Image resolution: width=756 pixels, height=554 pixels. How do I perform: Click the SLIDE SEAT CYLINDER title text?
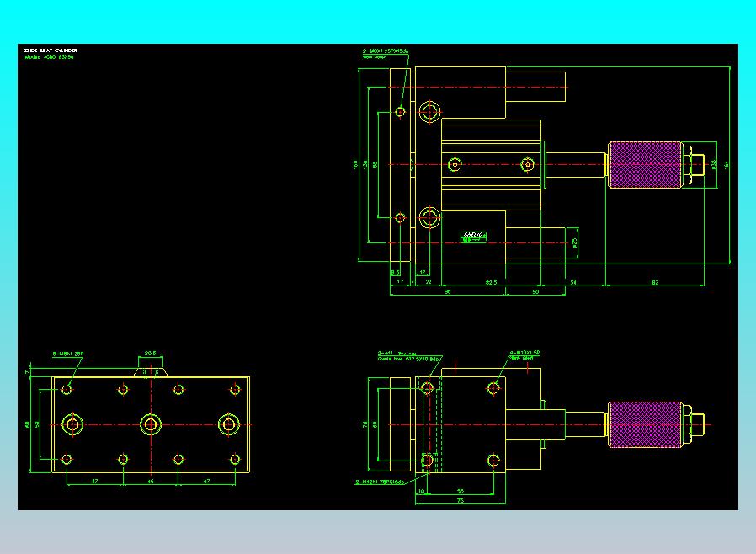(51, 51)
